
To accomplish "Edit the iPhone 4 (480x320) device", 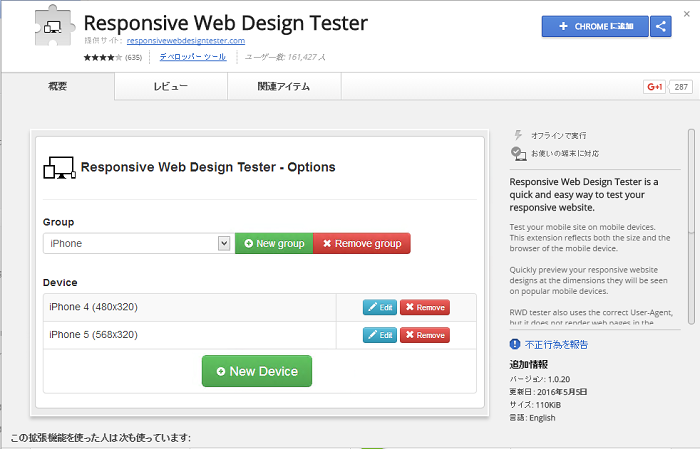I will 380,307.
